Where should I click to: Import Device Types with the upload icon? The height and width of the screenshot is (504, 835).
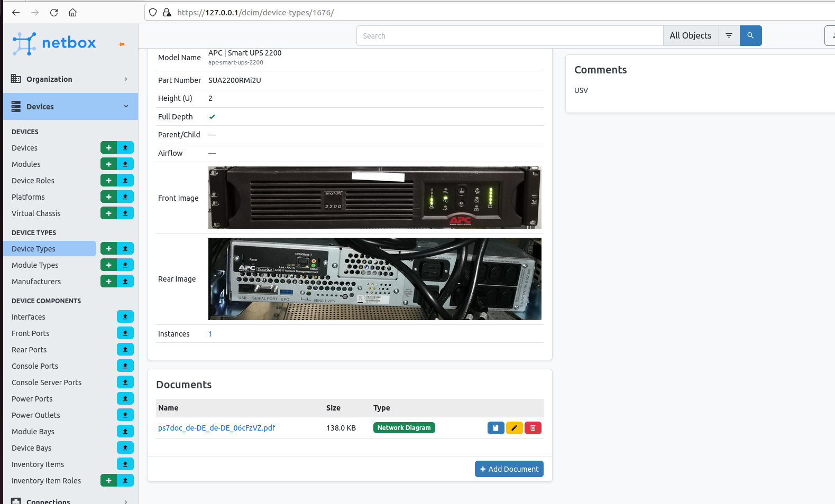(125, 249)
